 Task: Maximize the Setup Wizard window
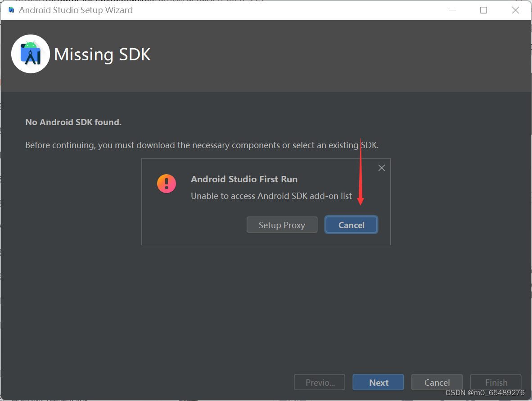484,10
